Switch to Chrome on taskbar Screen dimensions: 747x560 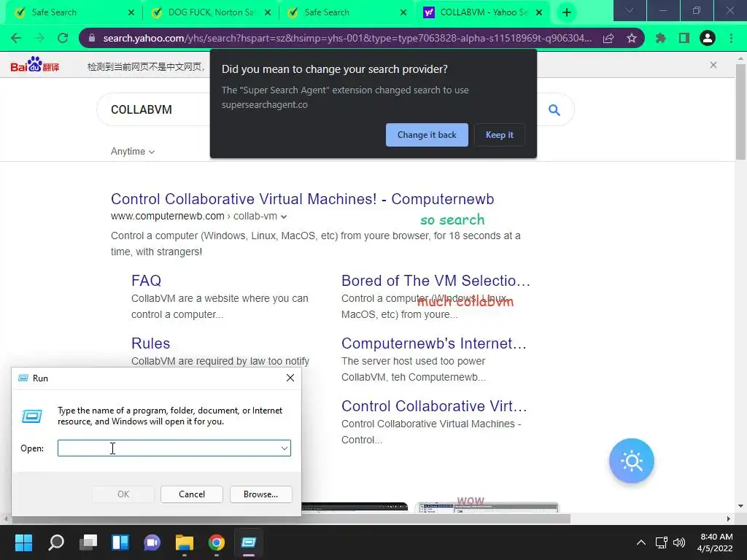216,542
